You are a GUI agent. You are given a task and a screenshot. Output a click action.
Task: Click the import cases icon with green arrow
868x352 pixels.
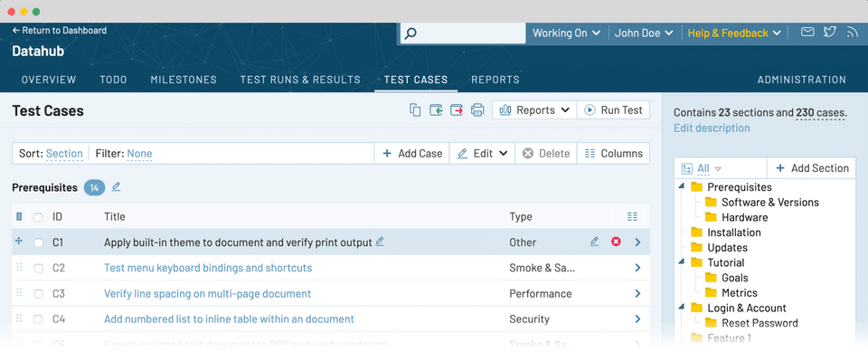436,110
